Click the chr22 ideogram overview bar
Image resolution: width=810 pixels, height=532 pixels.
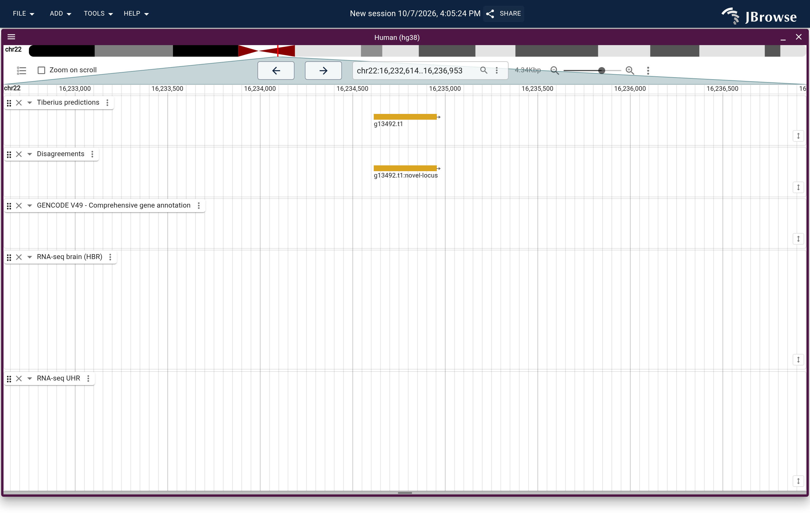click(x=417, y=51)
